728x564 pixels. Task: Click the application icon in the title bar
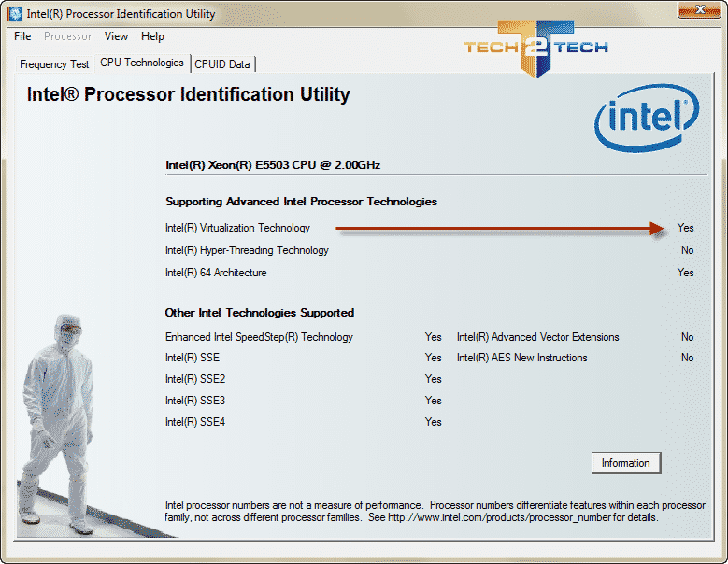point(15,14)
